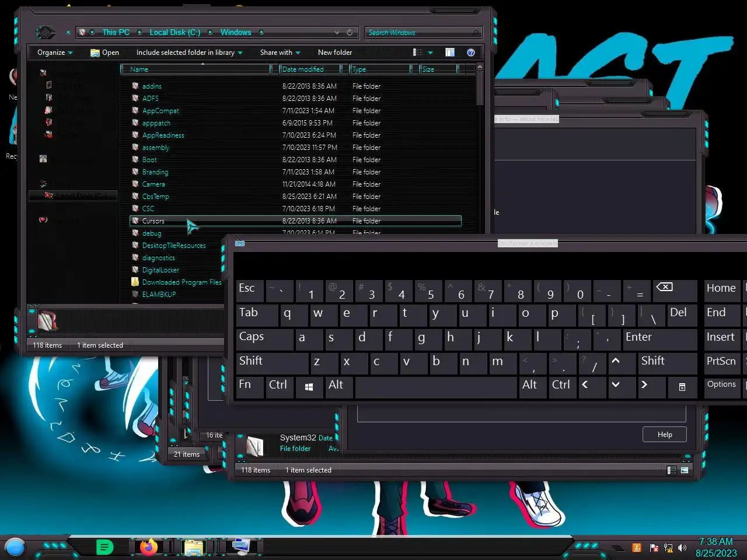Click the Start orb button
The image size is (747, 560).
(x=15, y=547)
